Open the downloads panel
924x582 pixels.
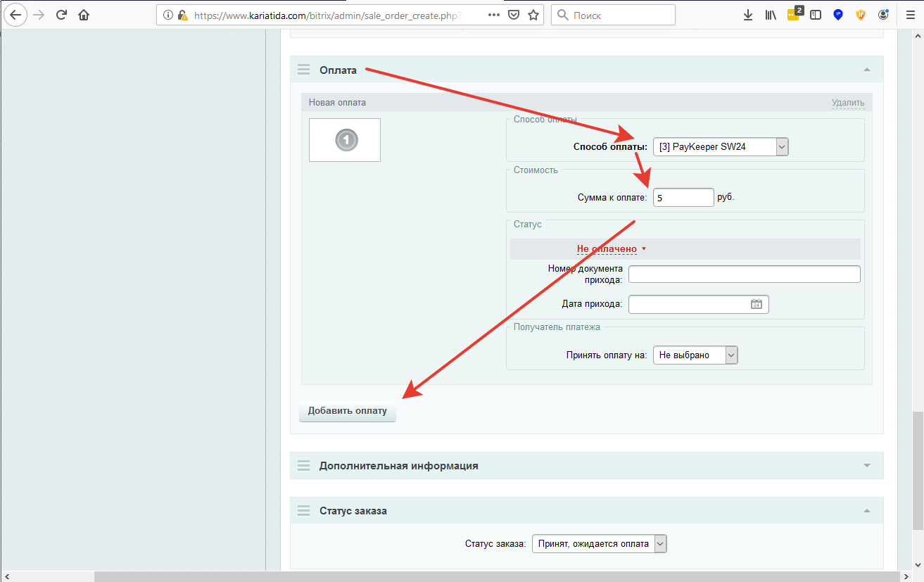click(x=748, y=15)
